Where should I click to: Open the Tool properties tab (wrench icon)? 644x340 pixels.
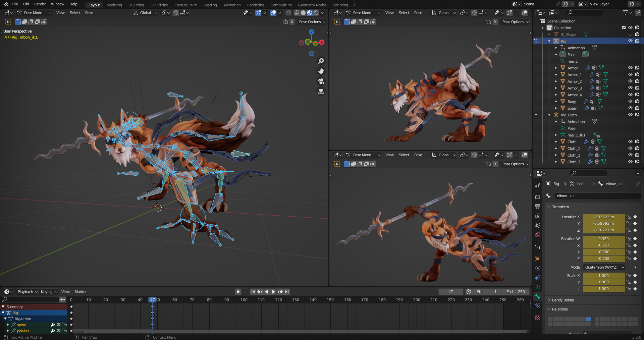coord(538,185)
